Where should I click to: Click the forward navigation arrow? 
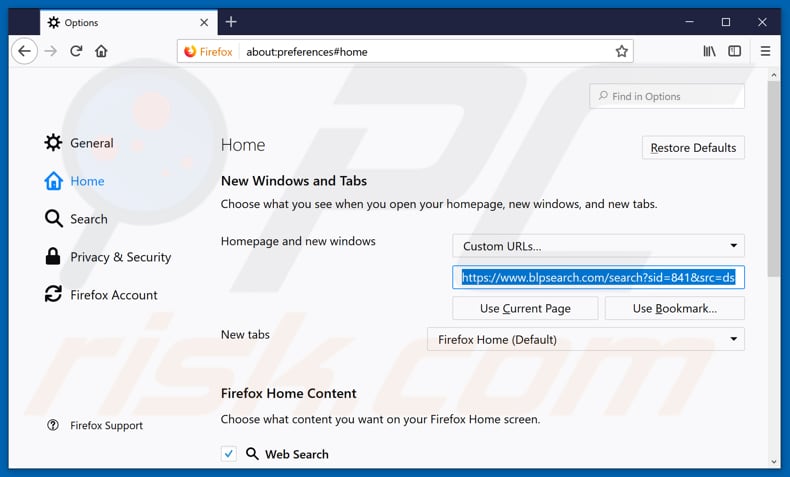coord(51,51)
